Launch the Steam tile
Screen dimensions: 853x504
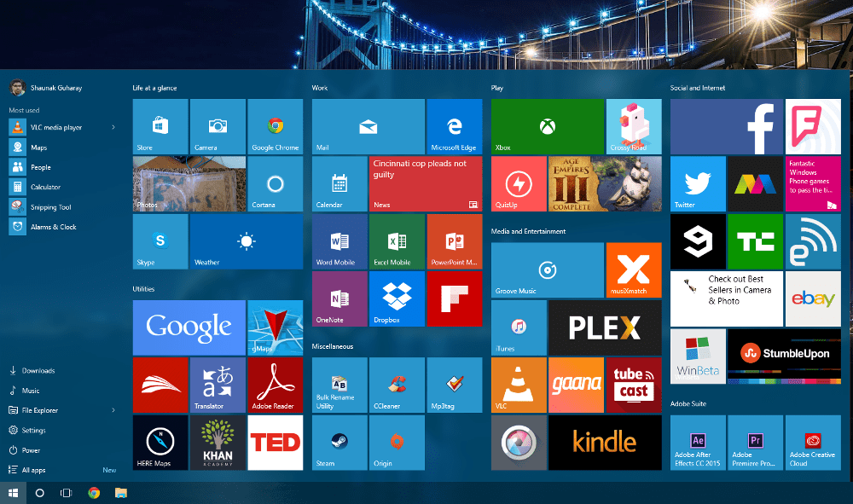pyautogui.click(x=339, y=443)
